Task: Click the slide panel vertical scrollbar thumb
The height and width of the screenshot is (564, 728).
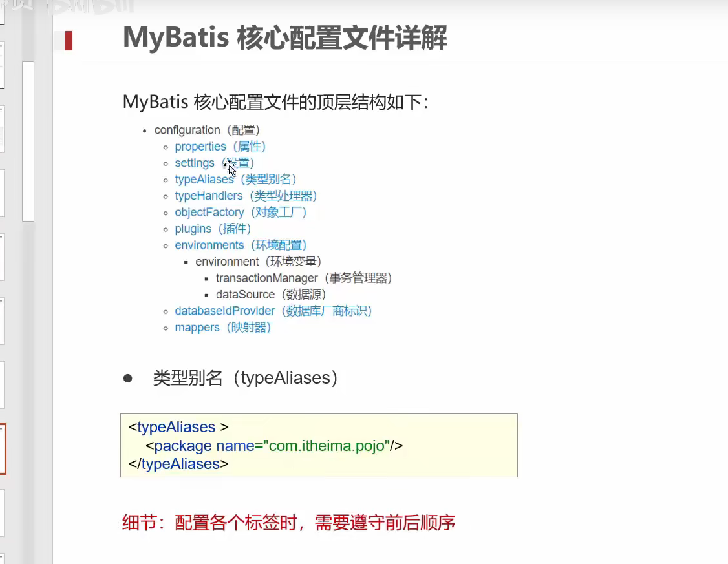Action: [28, 141]
